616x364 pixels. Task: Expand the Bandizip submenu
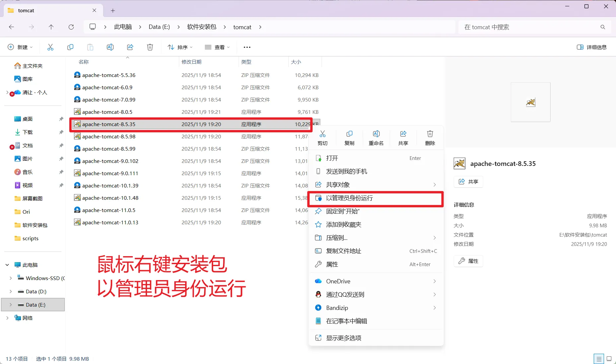click(x=434, y=308)
